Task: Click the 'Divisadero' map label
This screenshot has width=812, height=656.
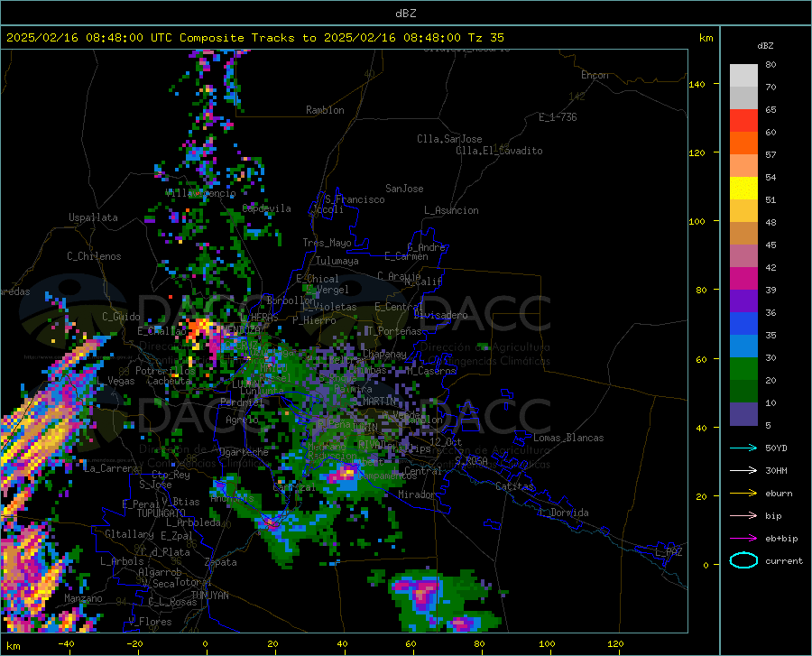Action: tap(440, 315)
